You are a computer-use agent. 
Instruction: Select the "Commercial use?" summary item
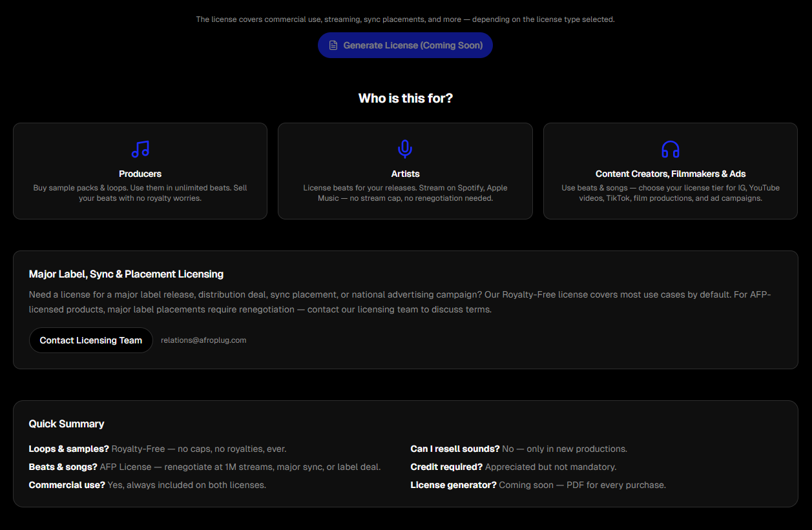click(x=147, y=485)
